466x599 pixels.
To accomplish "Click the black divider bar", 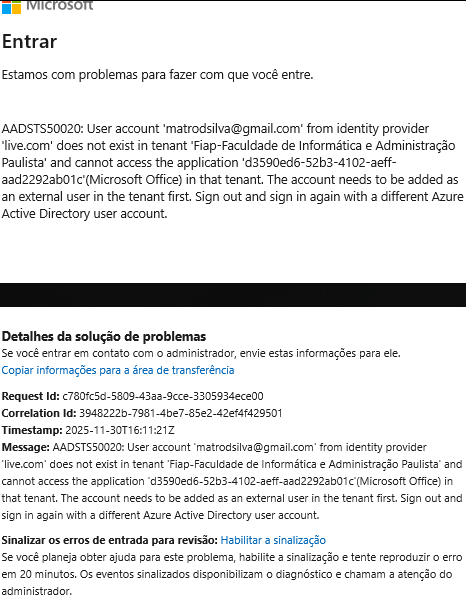I will 233,295.
